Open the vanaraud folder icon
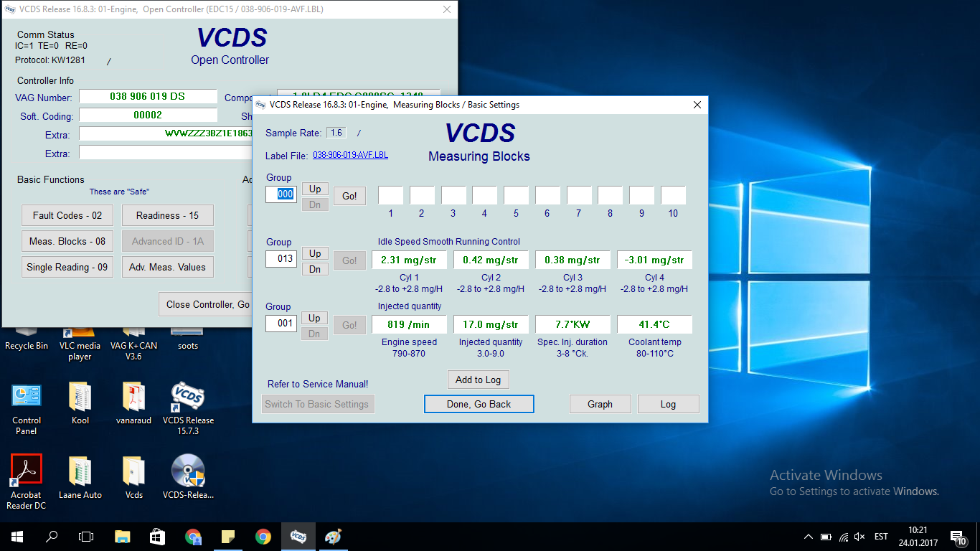980x551 pixels. click(x=134, y=403)
